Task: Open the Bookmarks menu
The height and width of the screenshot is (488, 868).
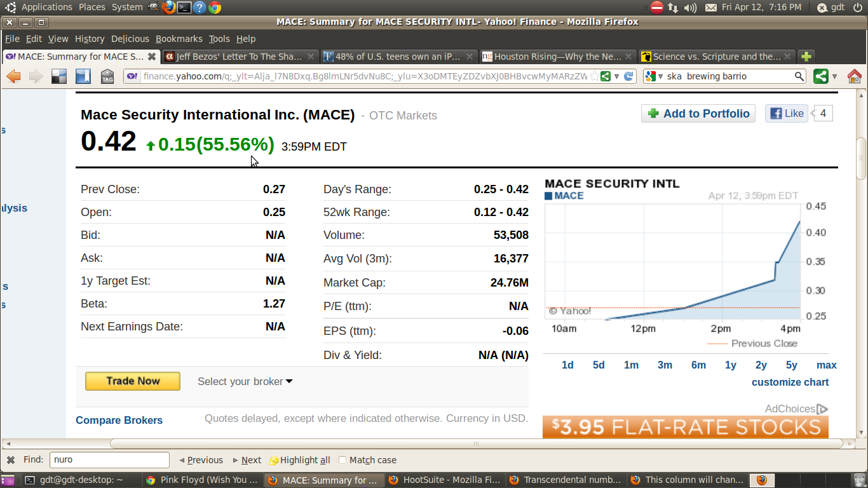Action: click(x=179, y=39)
